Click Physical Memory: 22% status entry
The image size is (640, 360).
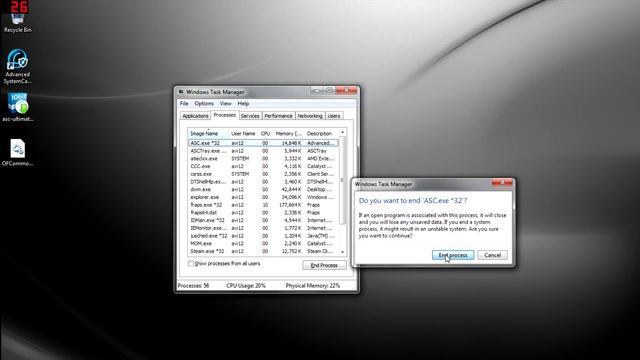tap(313, 286)
